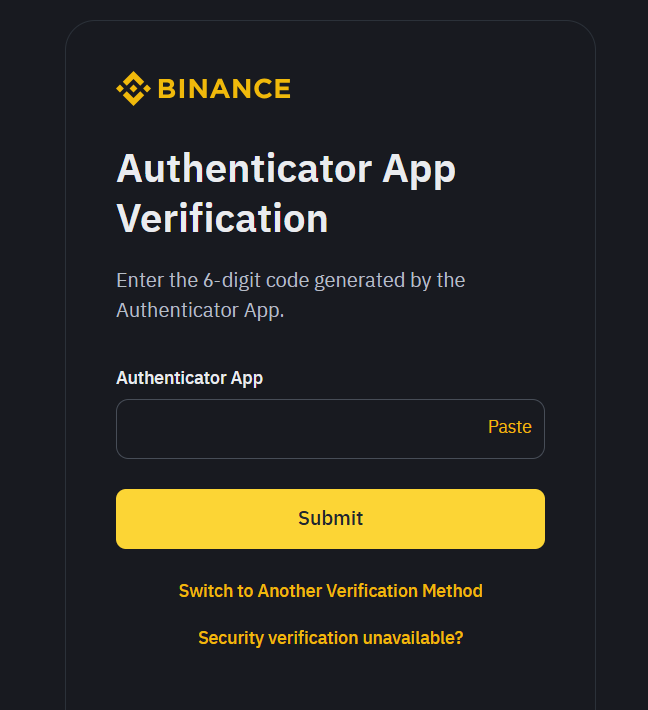Screen dimensions: 648x710
Task: Click the Paste button in code field
Action: point(509,427)
